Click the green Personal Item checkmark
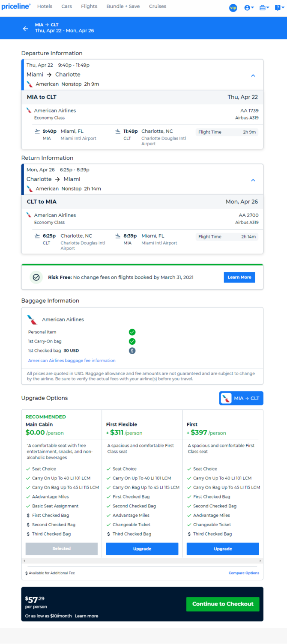This screenshot has height=644, width=287. point(132,332)
